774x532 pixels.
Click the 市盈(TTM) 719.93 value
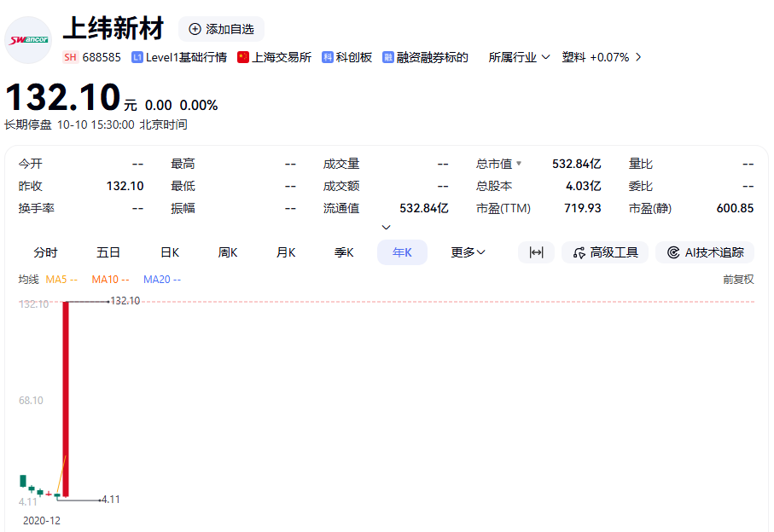pos(583,208)
